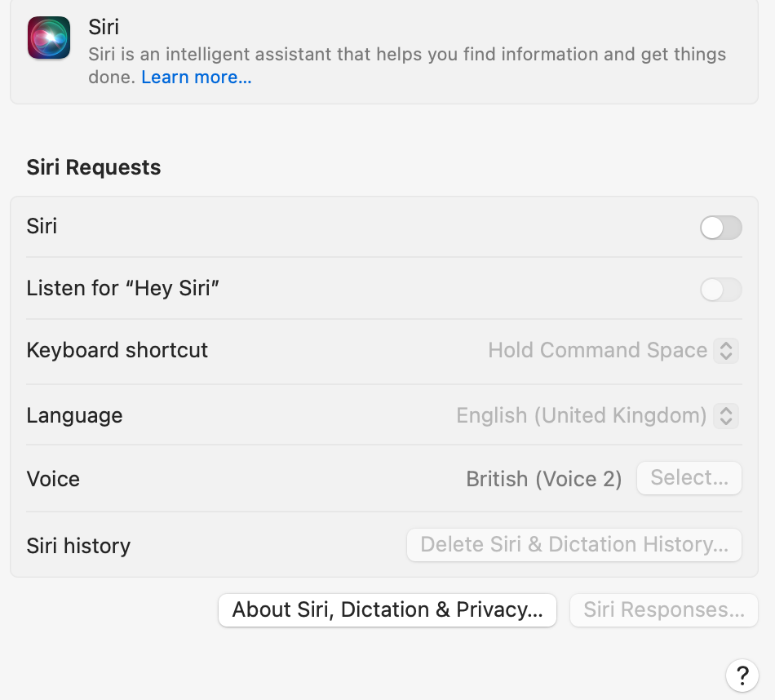Click the Listen for "Hey Siri" label text

(x=124, y=288)
